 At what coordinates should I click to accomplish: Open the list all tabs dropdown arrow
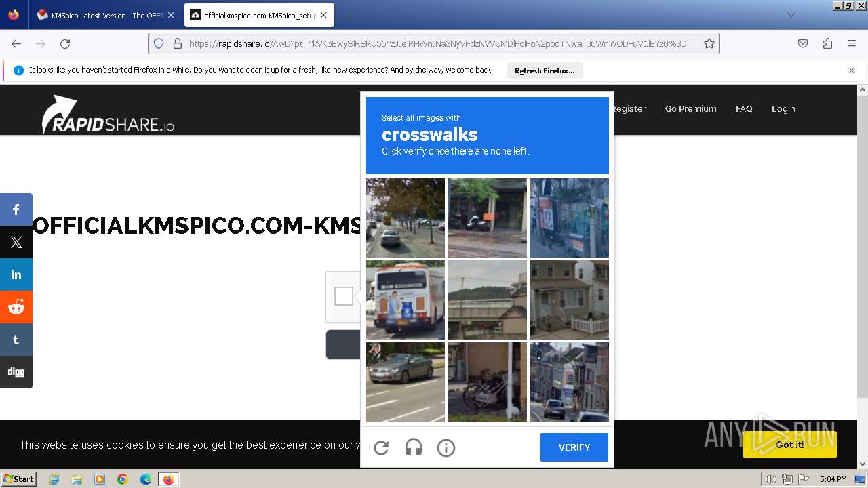point(791,15)
